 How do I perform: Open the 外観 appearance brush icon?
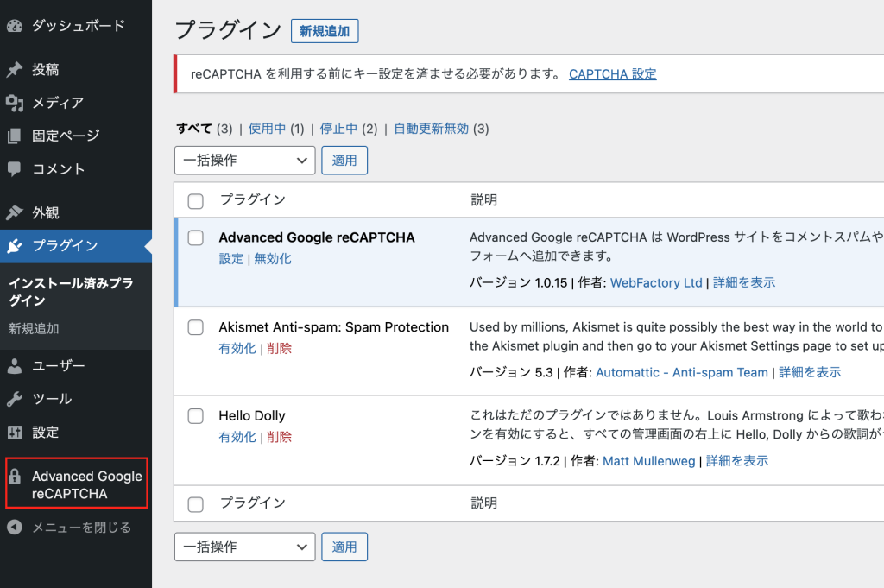click(x=15, y=212)
